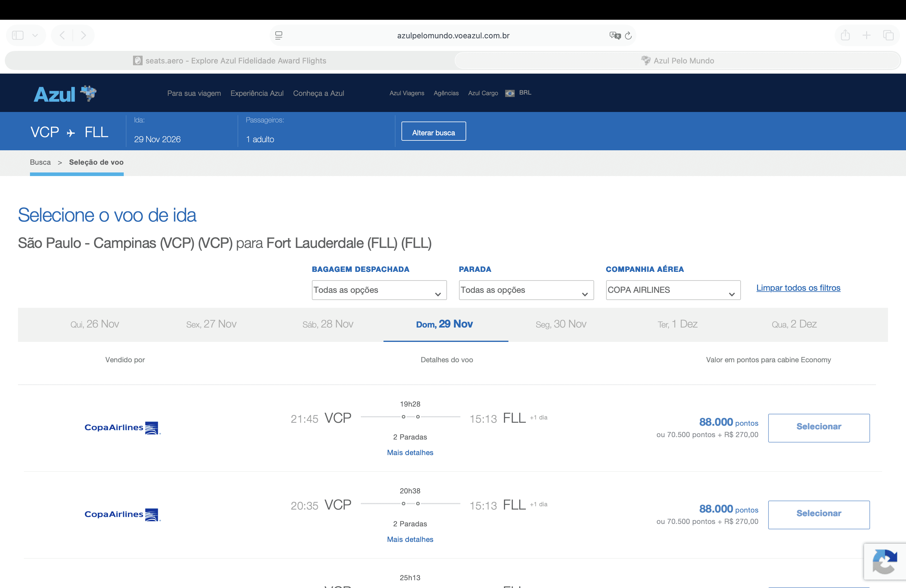Viewport: 906px width, 588px height.
Task: Open the Conheça a Azul menu
Action: coord(318,93)
